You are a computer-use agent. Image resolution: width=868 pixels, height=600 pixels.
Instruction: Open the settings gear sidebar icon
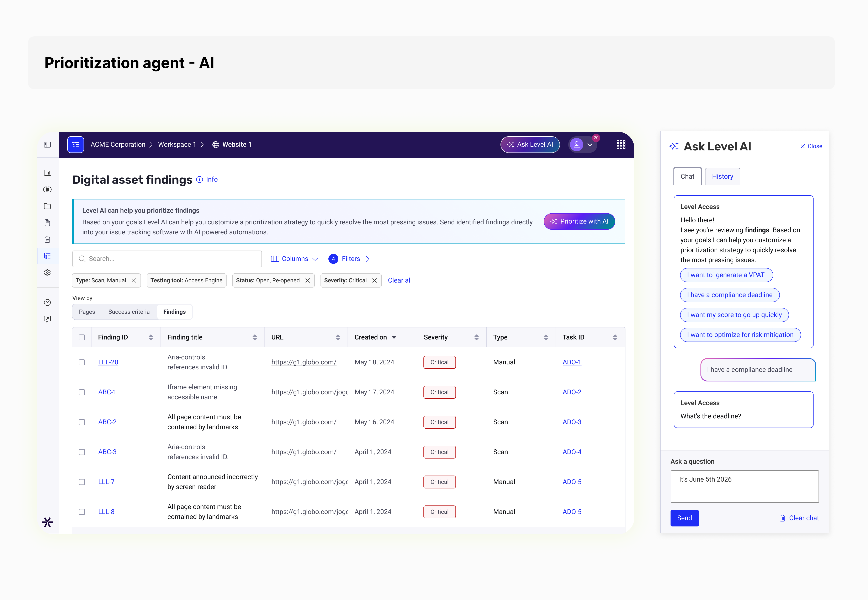(47, 273)
